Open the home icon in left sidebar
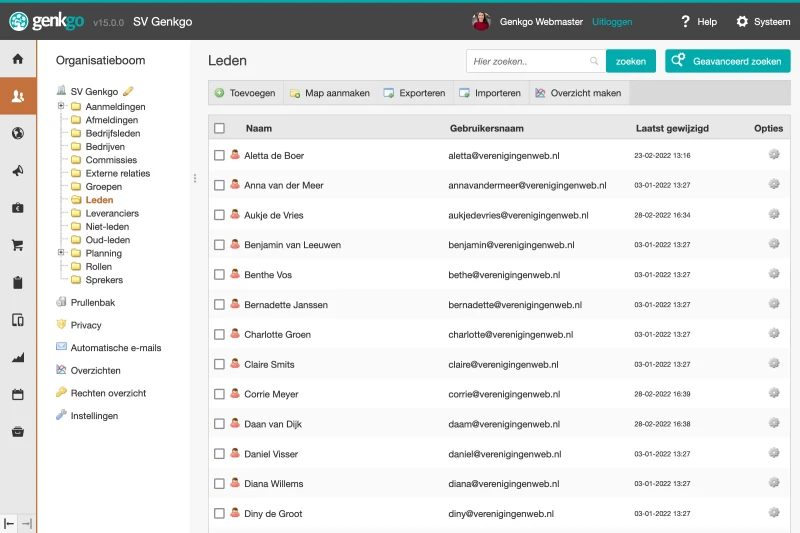800x533 pixels. coord(17,59)
